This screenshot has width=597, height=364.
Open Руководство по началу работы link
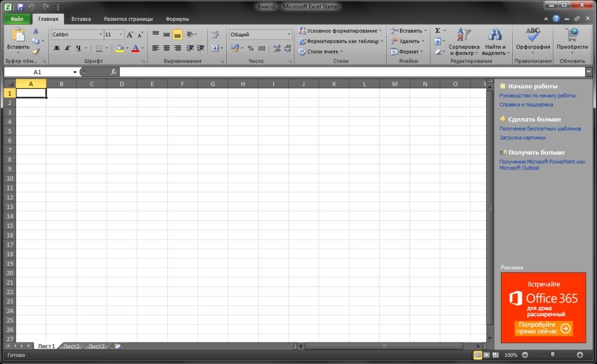pyautogui.click(x=537, y=95)
